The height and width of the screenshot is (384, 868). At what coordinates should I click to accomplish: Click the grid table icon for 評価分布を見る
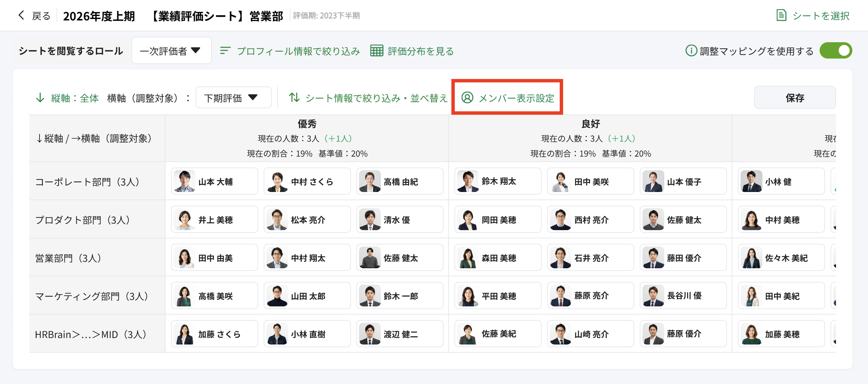coord(376,51)
